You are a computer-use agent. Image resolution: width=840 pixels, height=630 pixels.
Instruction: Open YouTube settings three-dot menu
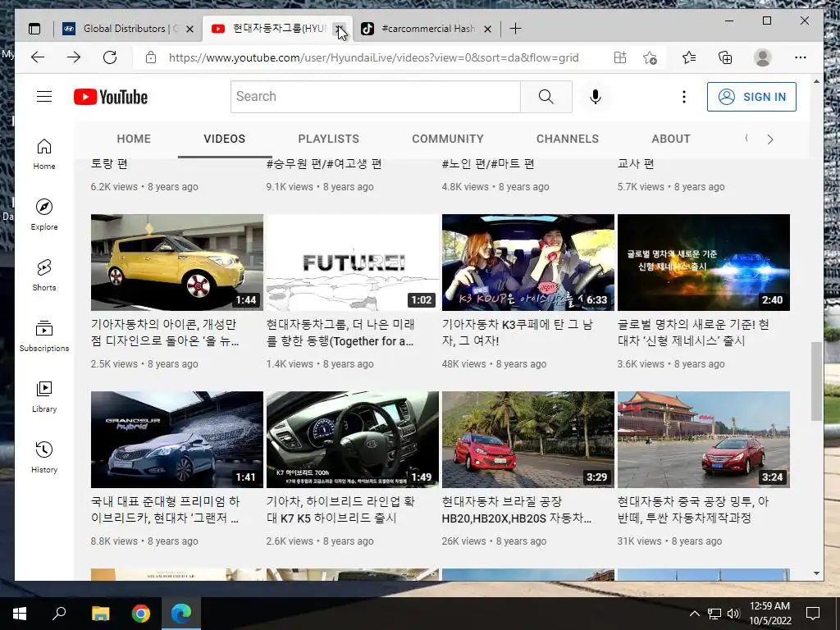pos(683,97)
